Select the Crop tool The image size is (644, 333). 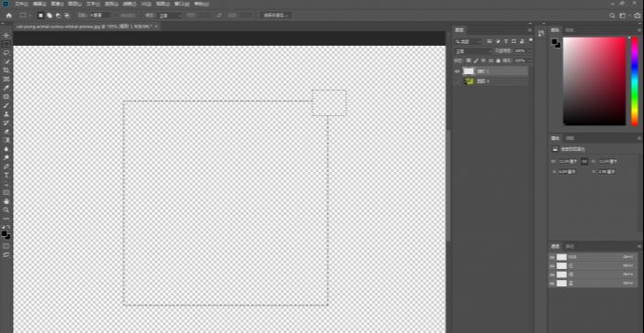click(x=6, y=70)
